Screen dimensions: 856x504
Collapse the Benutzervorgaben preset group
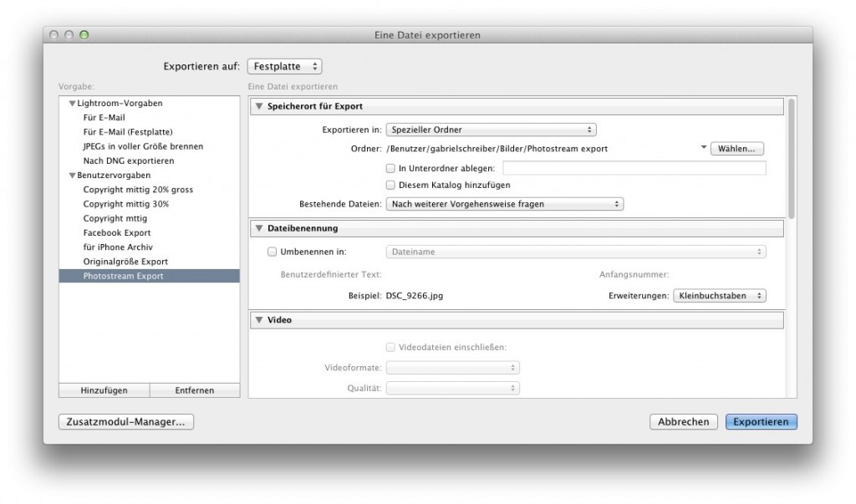coord(72,176)
